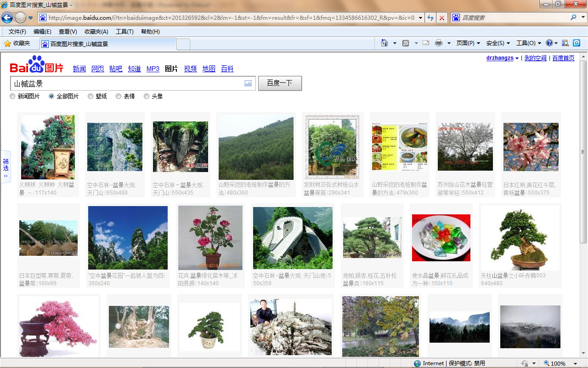The image size is (588, 368).
Task: Expand the RSS feeds dropdown arrow
Action: tap(416, 43)
